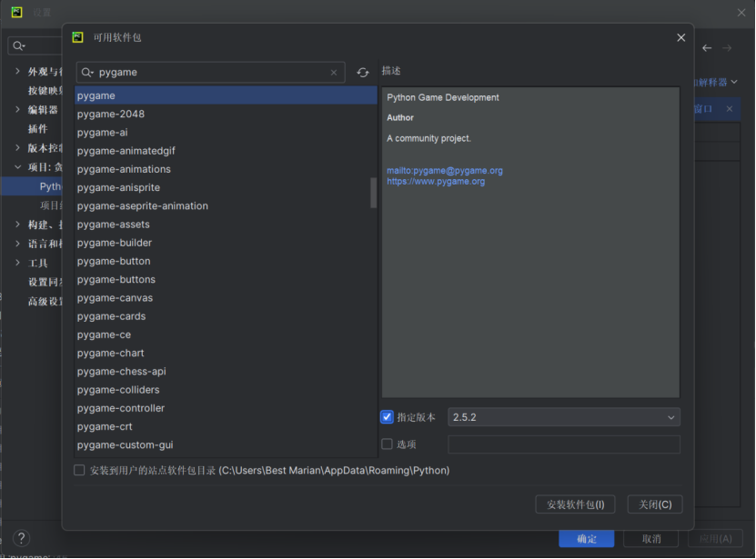Image resolution: width=756 pixels, height=559 pixels.
Task: Select pygame-cards in the list
Action: coord(226,316)
